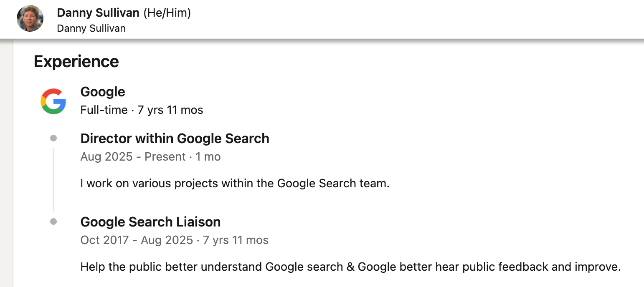Click the description starting Help the public

click(x=351, y=267)
